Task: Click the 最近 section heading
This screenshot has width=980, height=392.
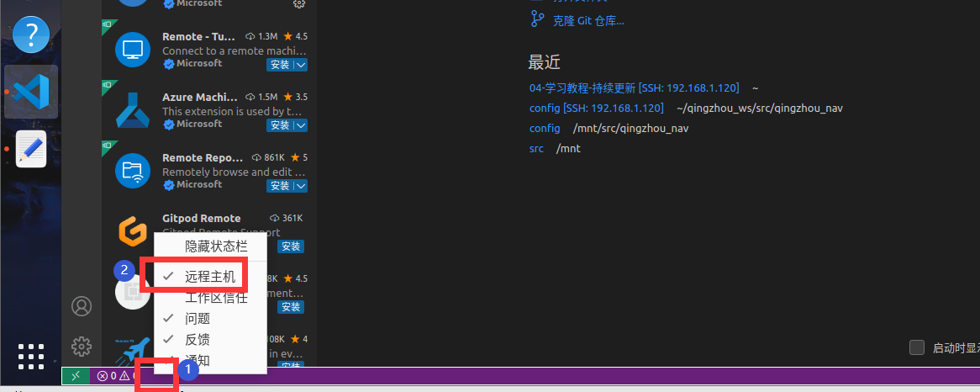Action: coord(545,62)
